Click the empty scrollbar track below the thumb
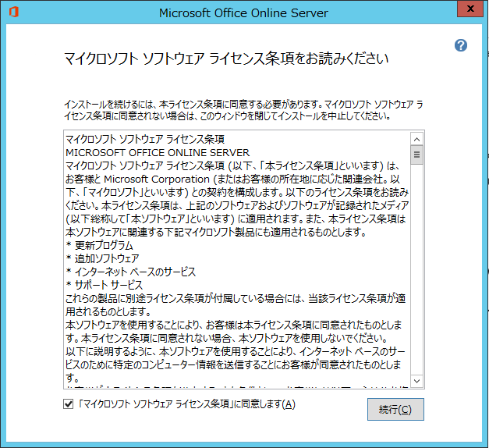 (x=417, y=273)
